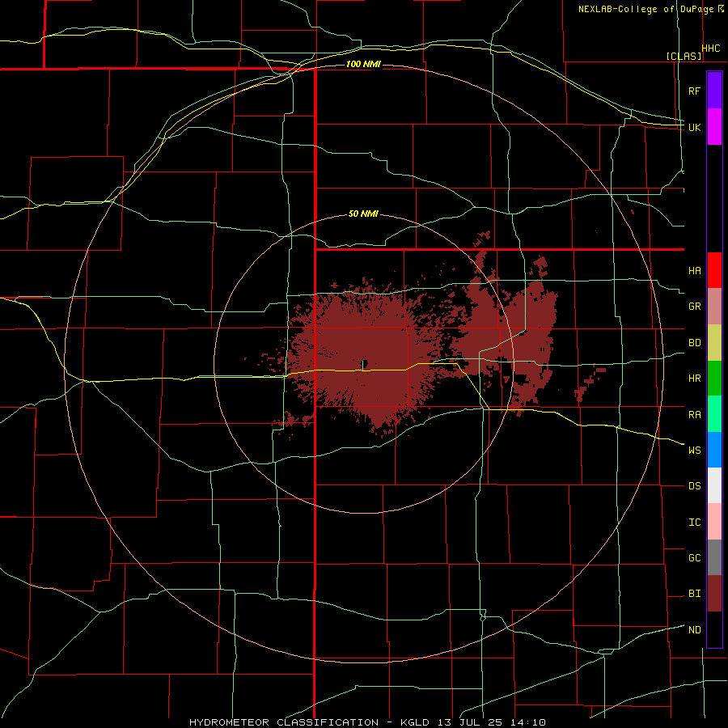The width and height of the screenshot is (728, 728).
Task: Click the 'ND' legend label
Action: 695,629
